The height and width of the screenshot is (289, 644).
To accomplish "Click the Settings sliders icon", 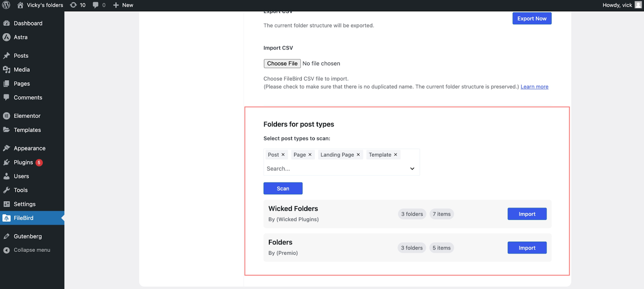I will pyautogui.click(x=6, y=204).
